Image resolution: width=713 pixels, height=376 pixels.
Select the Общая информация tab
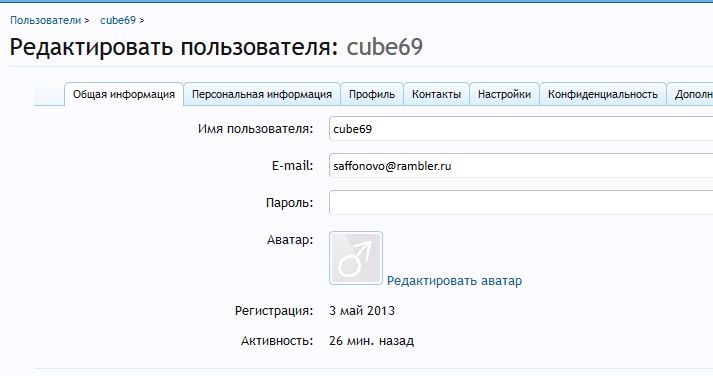tap(124, 94)
